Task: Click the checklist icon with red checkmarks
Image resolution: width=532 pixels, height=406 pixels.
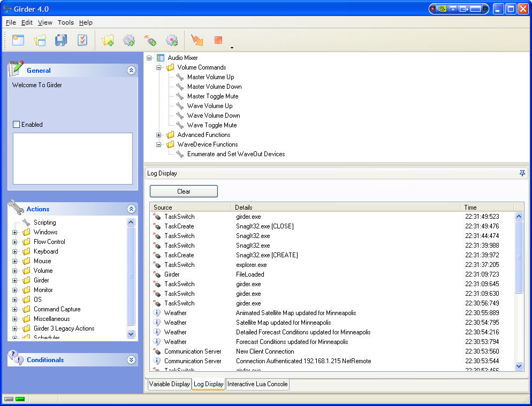Action: pos(82,40)
